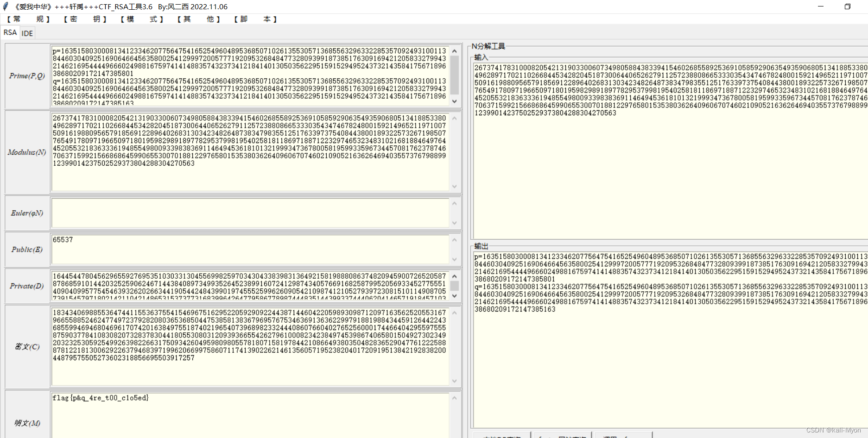868x438 pixels.
Task: Click Private(D) scrollbar down arrow
Action: tap(455, 296)
